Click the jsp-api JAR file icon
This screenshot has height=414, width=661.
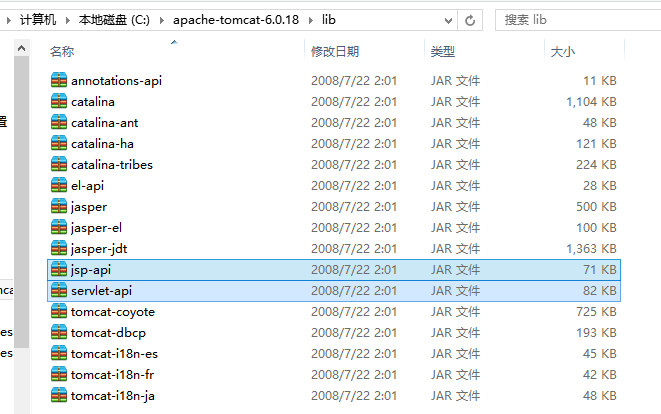[x=59, y=269]
